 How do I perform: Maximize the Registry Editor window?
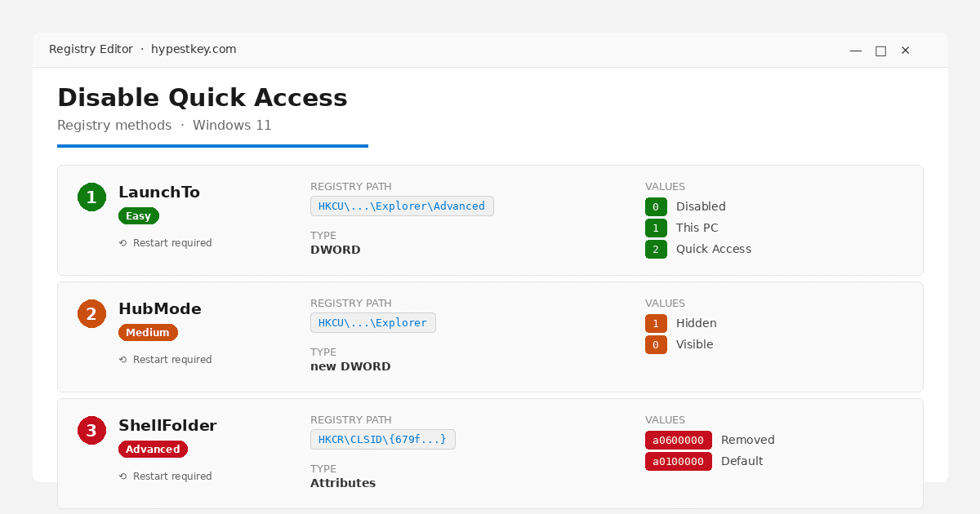(880, 51)
